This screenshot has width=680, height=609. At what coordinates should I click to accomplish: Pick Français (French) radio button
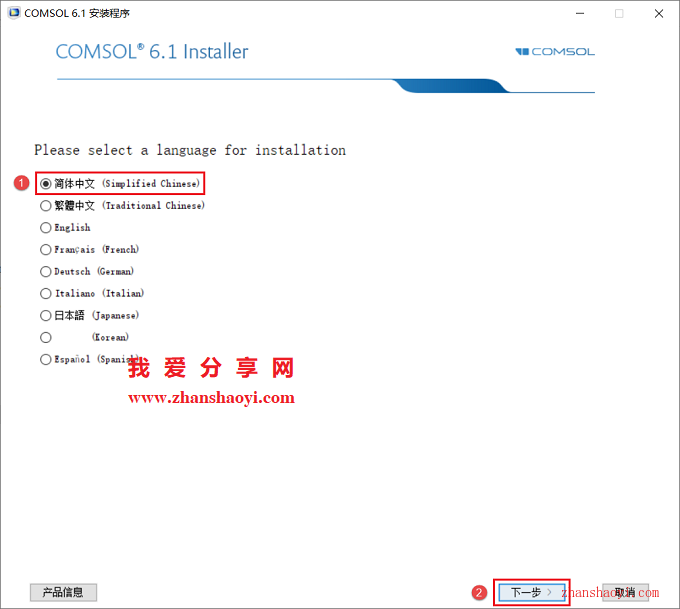(46, 249)
